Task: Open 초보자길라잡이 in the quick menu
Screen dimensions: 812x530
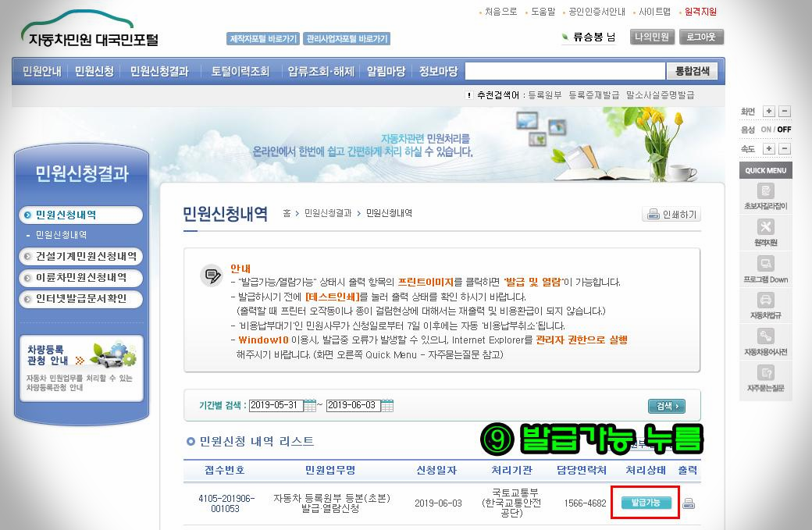Action: tap(765, 197)
